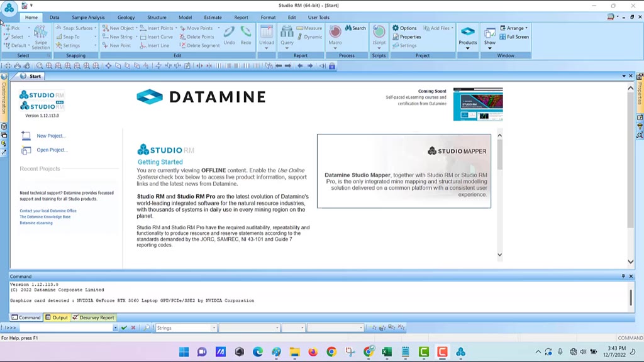
Task: Click the JScript icon
Action: (x=379, y=32)
